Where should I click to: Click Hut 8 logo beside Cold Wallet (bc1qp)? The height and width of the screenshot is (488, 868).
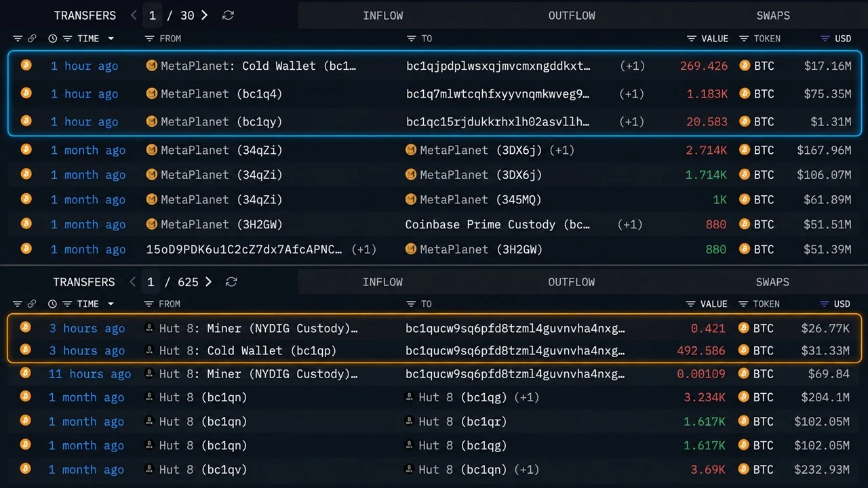pyautogui.click(x=150, y=350)
